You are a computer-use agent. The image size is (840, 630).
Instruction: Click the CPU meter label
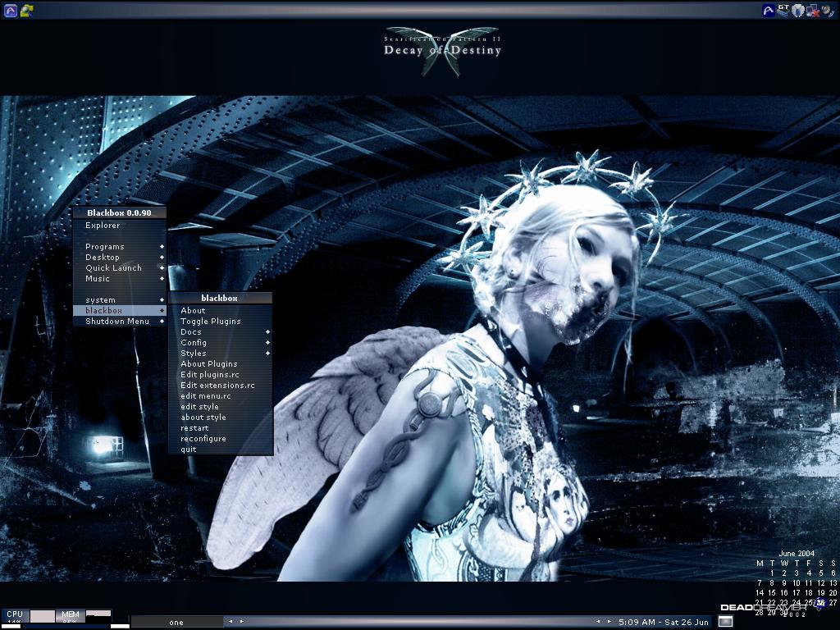pyautogui.click(x=15, y=614)
